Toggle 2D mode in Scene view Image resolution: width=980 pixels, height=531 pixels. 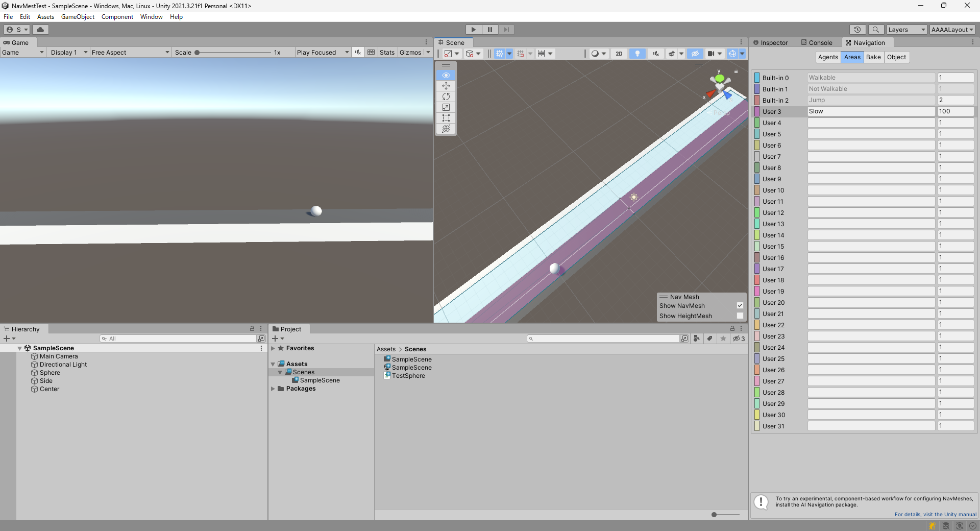coord(619,54)
